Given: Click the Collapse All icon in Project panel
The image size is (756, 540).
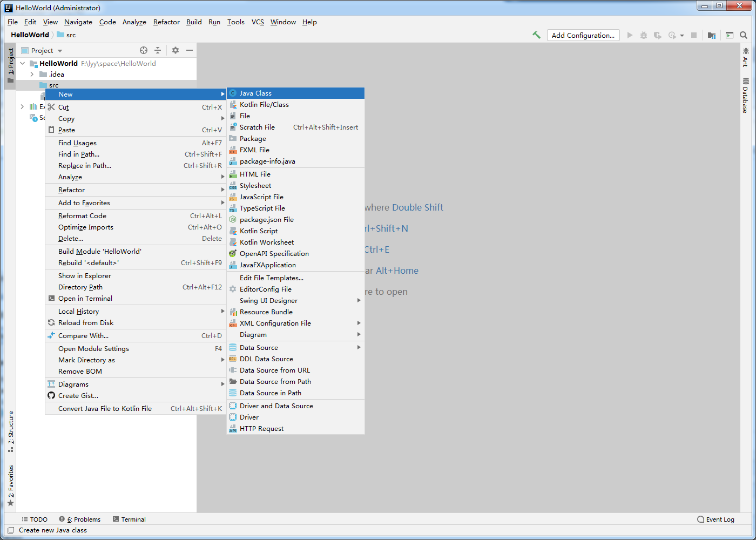Looking at the screenshot, I should coord(158,50).
